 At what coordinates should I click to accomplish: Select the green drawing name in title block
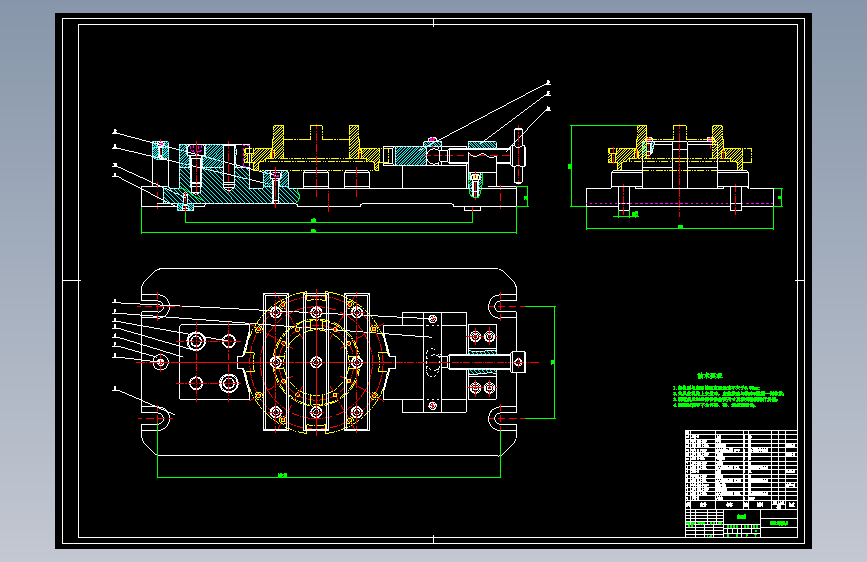click(741, 517)
